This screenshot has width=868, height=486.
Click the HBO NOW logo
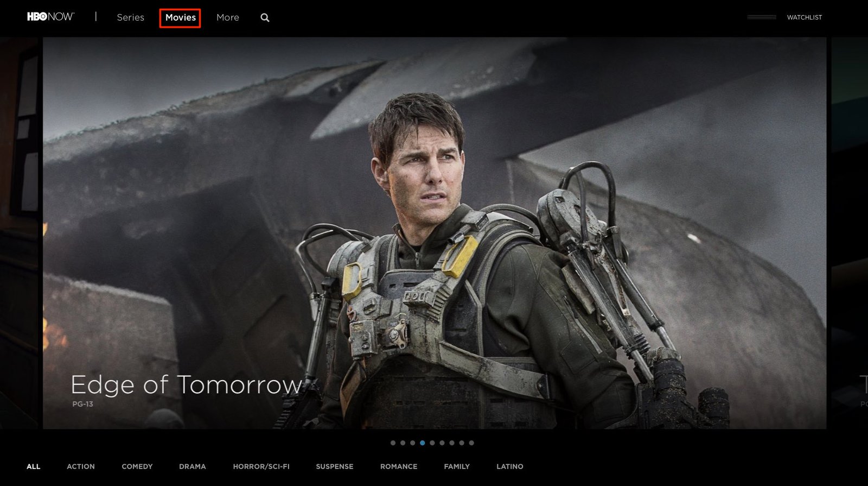50,17
